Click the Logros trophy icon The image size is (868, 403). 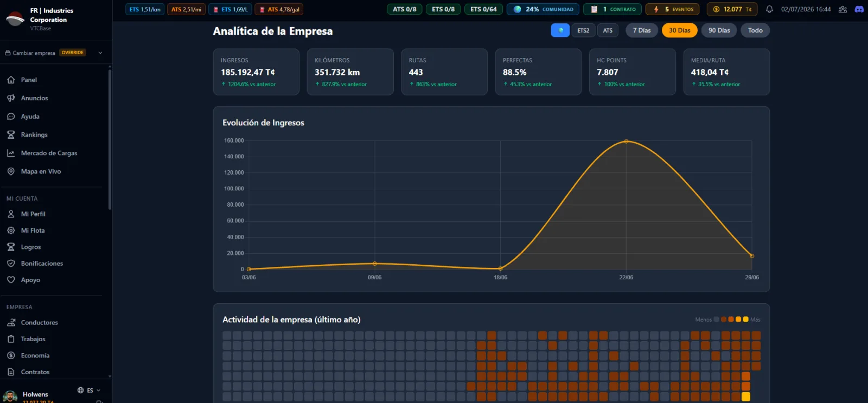[11, 247]
